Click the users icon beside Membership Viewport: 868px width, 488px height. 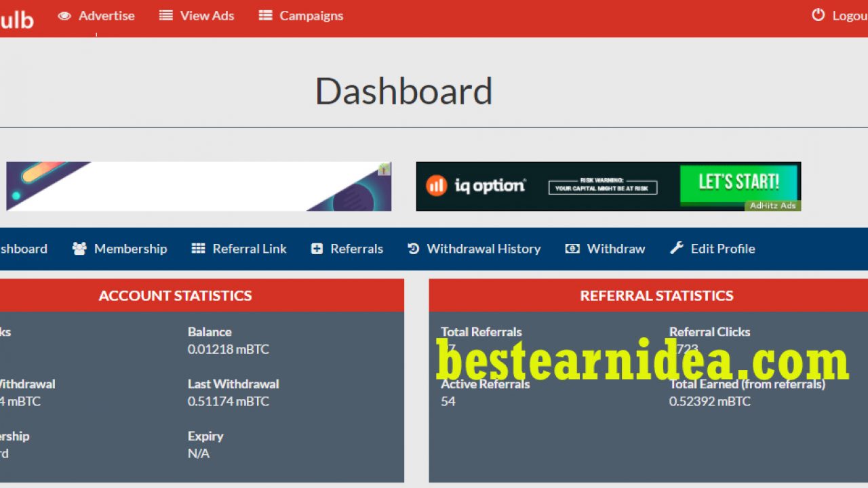(79, 249)
